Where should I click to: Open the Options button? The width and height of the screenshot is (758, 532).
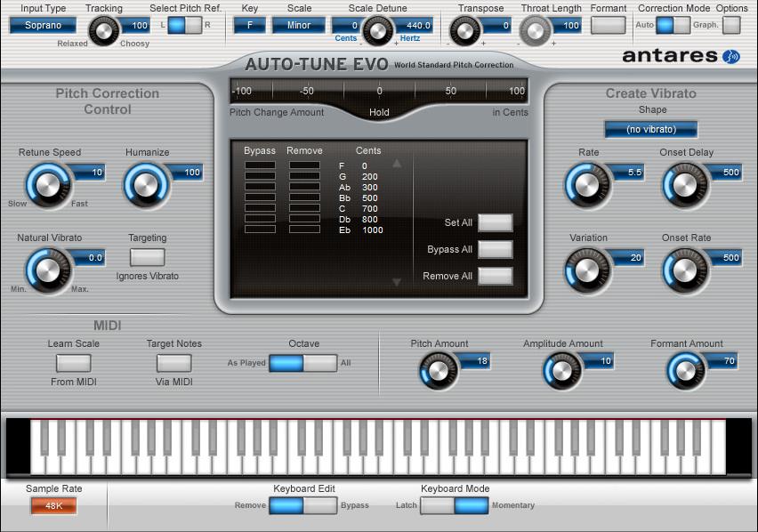pyautogui.click(x=731, y=25)
